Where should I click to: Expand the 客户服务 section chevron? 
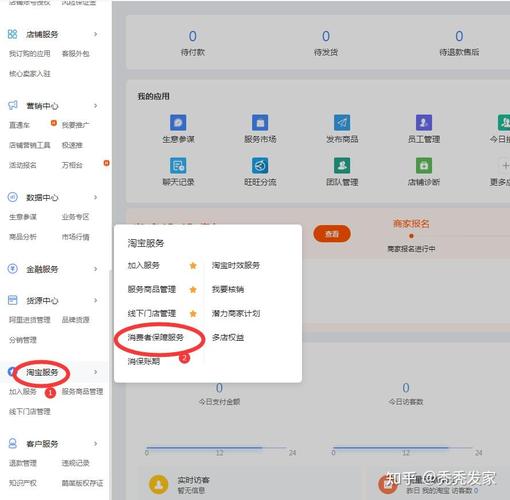[x=95, y=444]
